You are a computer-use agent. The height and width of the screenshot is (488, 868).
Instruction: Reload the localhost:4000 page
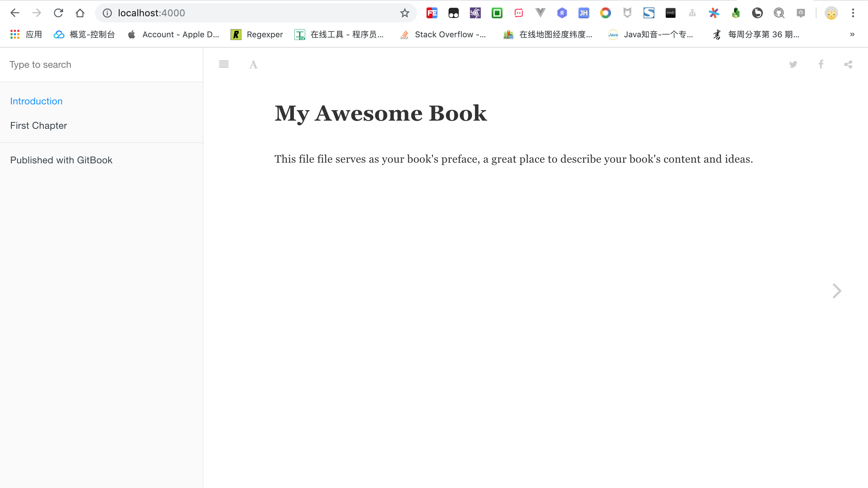(58, 13)
